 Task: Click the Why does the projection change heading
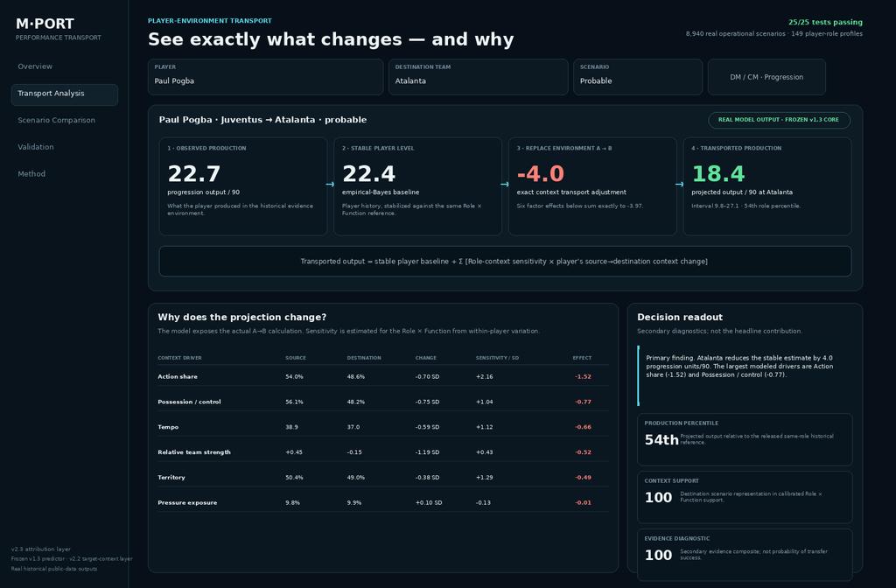[x=242, y=317]
